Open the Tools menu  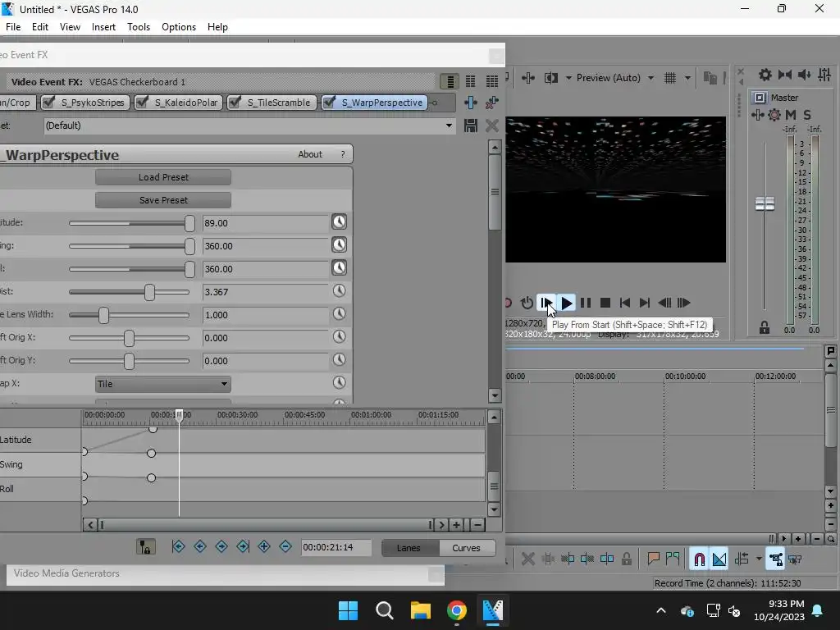138,27
